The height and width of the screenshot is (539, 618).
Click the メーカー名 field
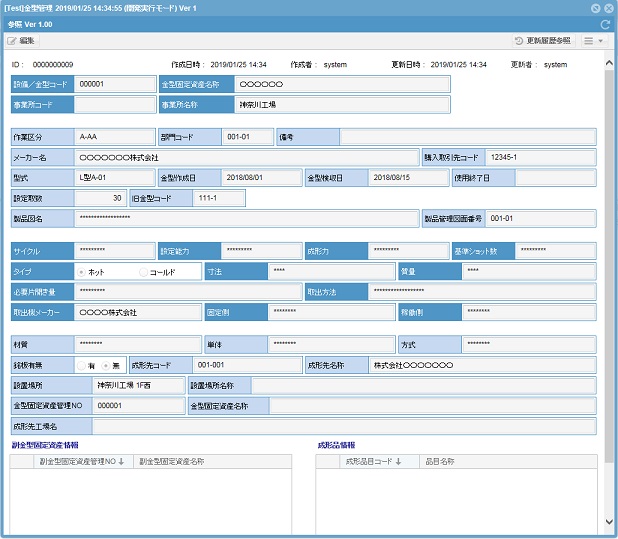tap(246, 157)
